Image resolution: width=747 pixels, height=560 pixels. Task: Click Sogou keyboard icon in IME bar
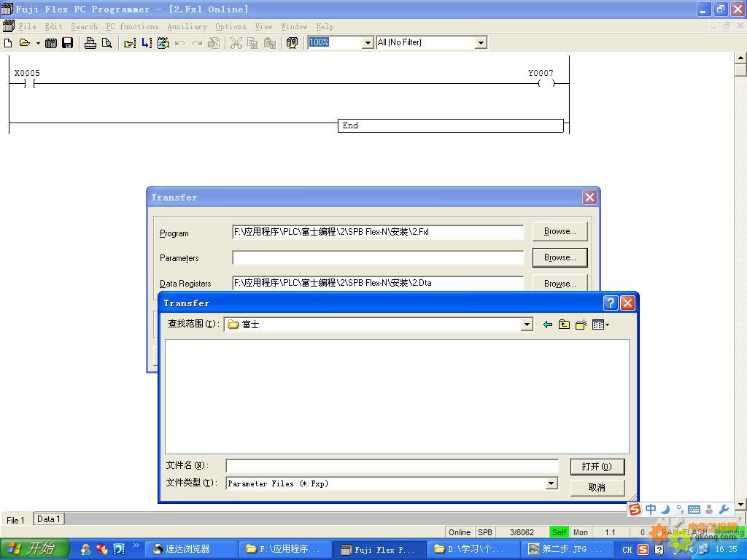(694, 510)
